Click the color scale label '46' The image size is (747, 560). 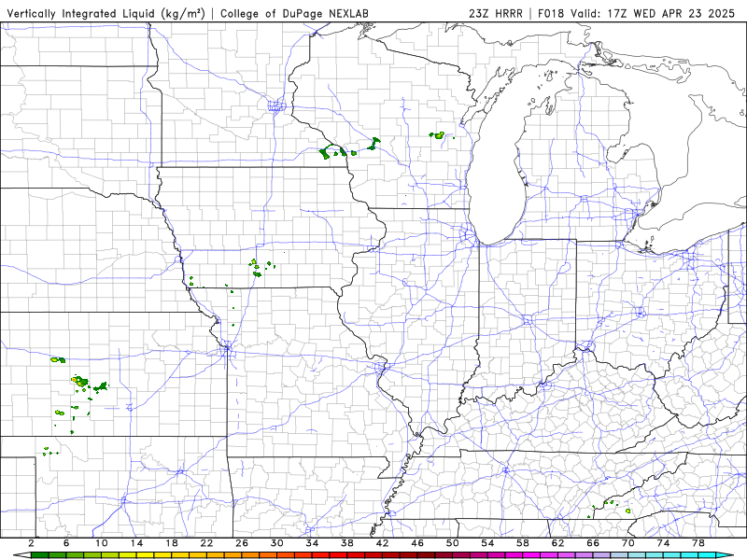pos(417,543)
